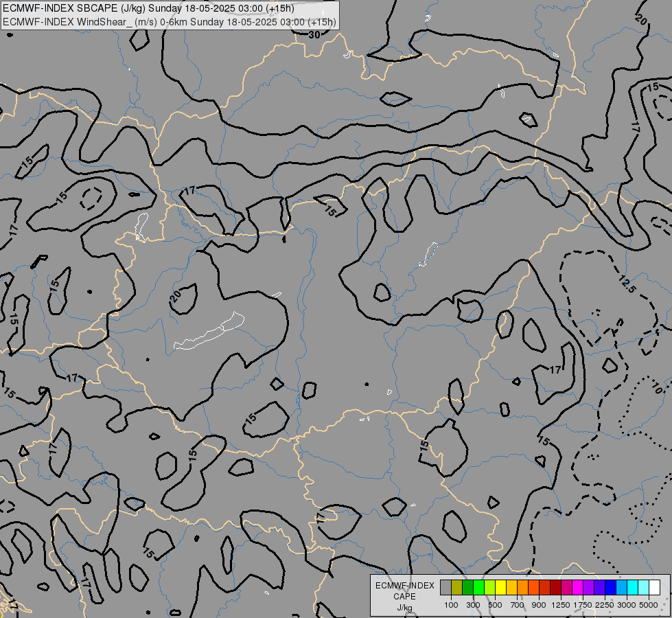Click the 1250 legend tick label
The width and height of the screenshot is (672, 618).
(561, 605)
